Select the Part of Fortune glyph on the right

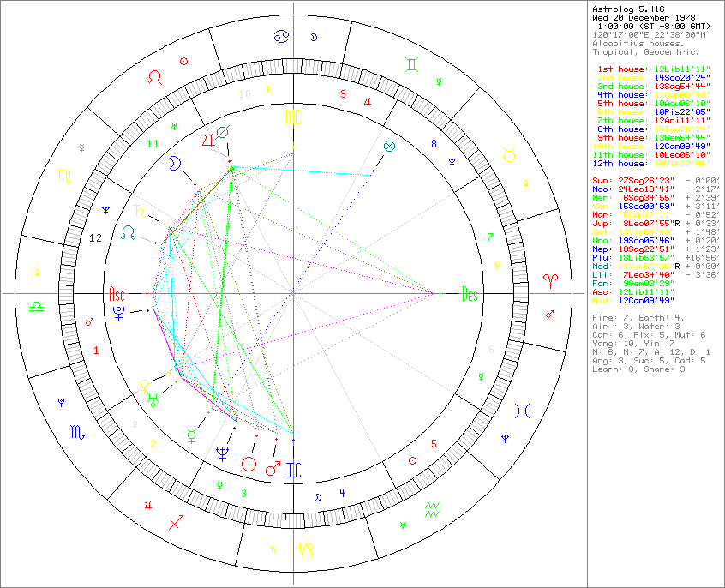(390, 147)
